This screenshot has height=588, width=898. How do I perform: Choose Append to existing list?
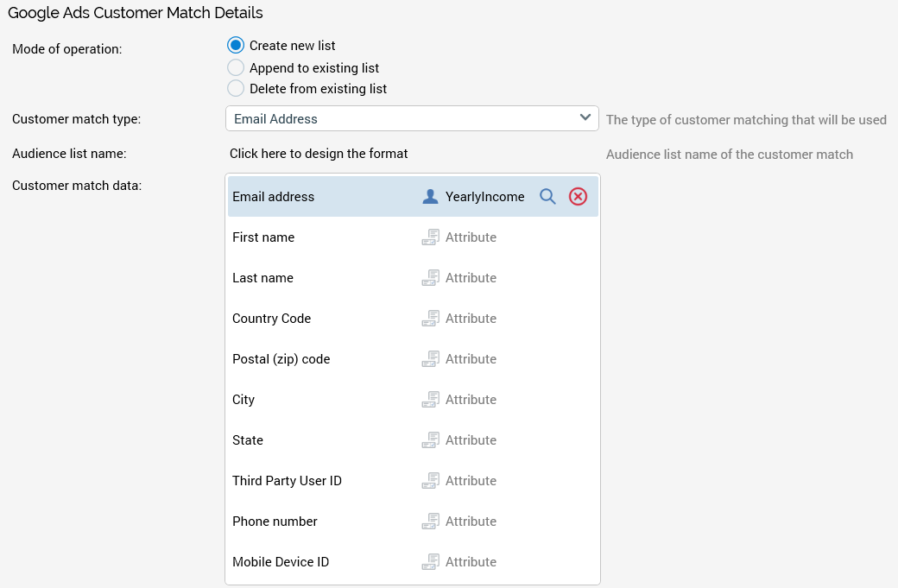point(235,67)
